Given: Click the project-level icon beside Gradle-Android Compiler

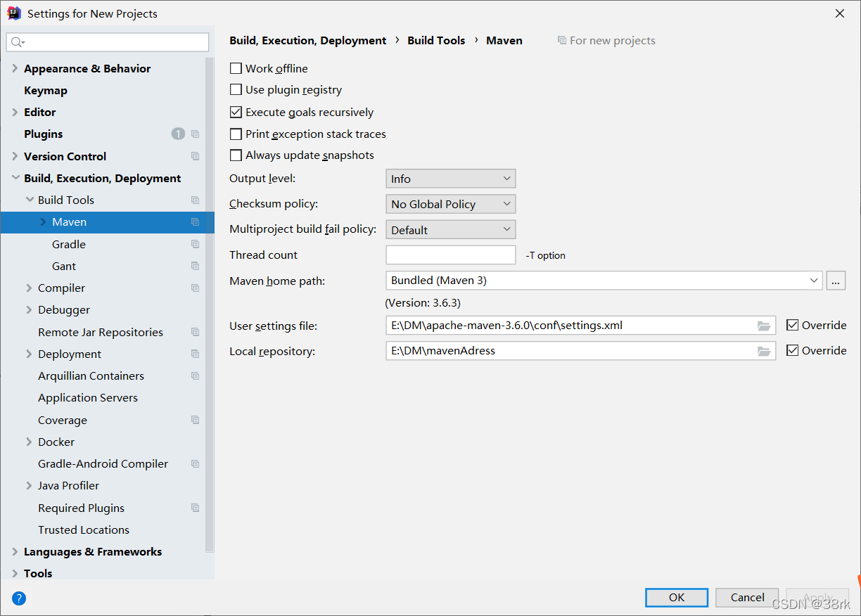Looking at the screenshot, I should 196,464.
